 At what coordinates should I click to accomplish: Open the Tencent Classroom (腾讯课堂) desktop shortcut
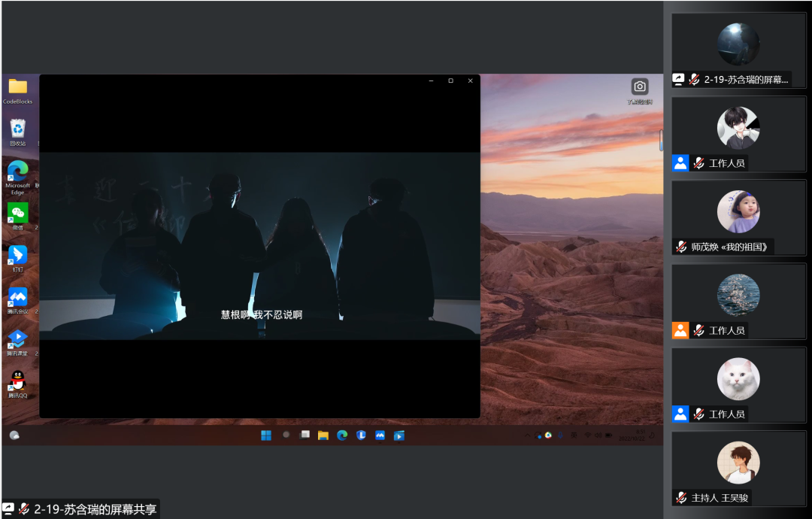(x=17, y=339)
